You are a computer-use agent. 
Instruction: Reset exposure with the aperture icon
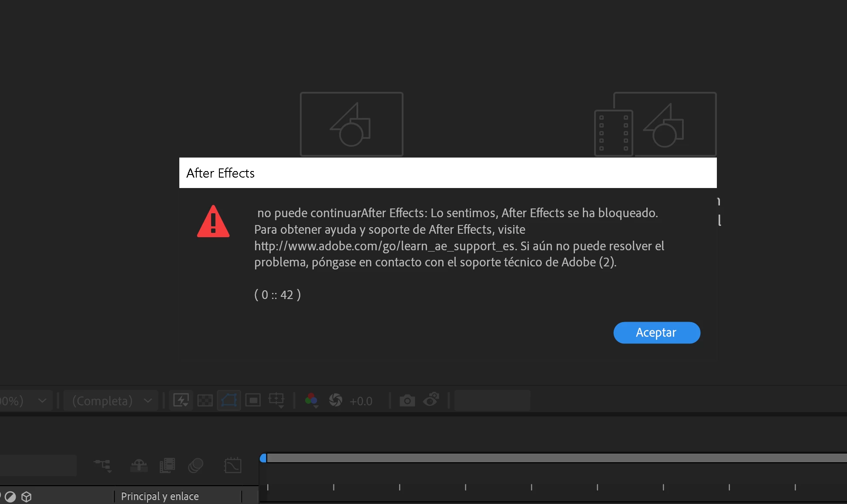[336, 400]
